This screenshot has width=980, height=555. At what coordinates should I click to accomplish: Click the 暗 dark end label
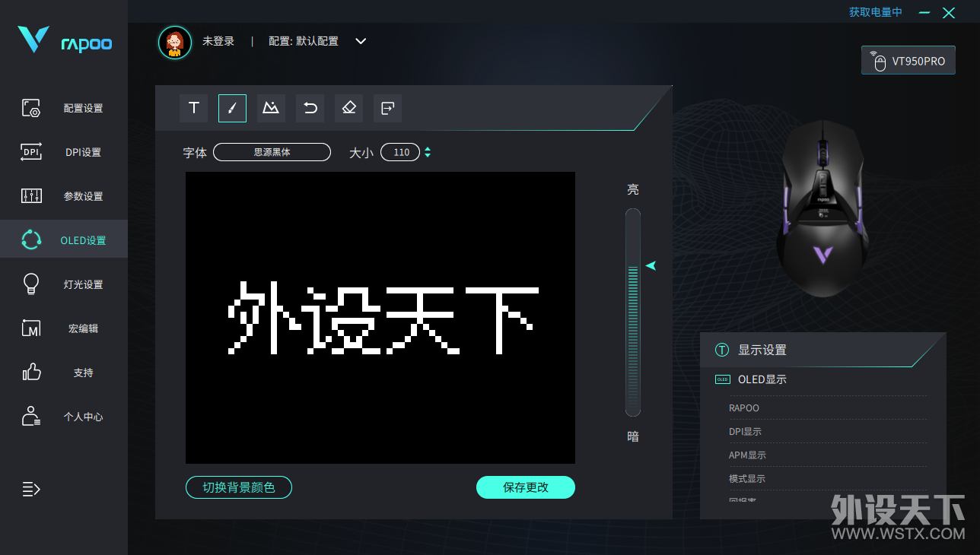click(x=633, y=436)
